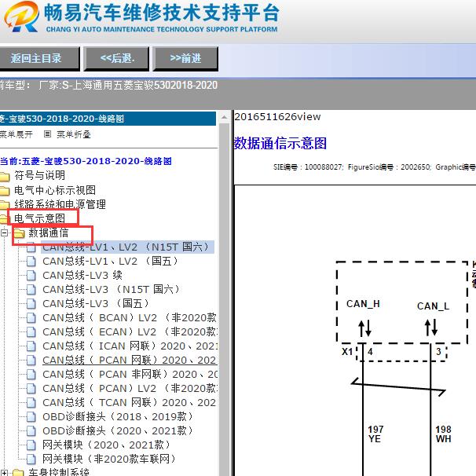Go forward with >>前进 button

click(185, 58)
